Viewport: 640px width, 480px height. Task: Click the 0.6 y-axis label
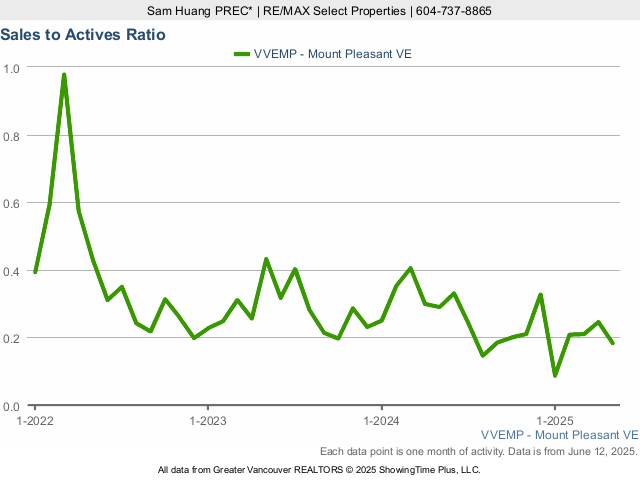tap(11, 203)
